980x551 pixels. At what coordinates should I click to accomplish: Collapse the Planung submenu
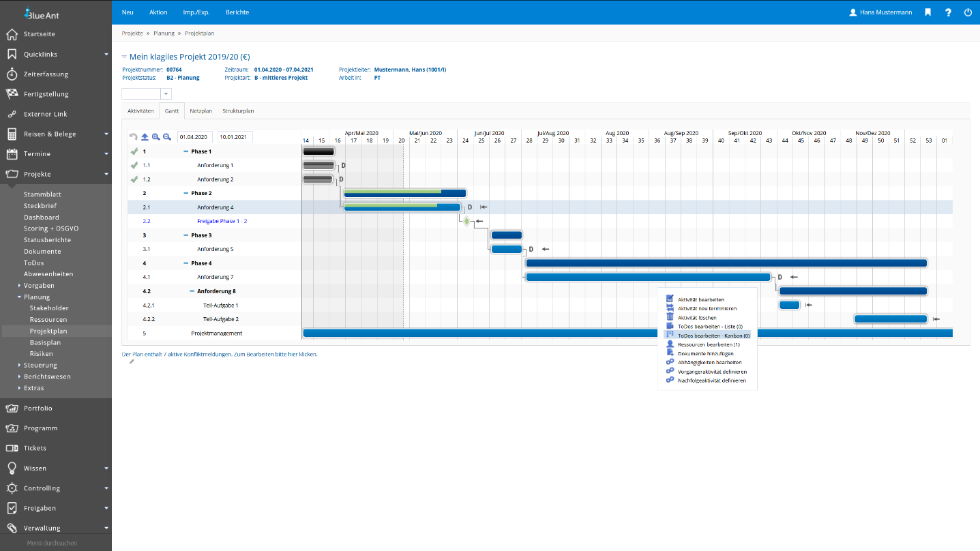coord(19,297)
